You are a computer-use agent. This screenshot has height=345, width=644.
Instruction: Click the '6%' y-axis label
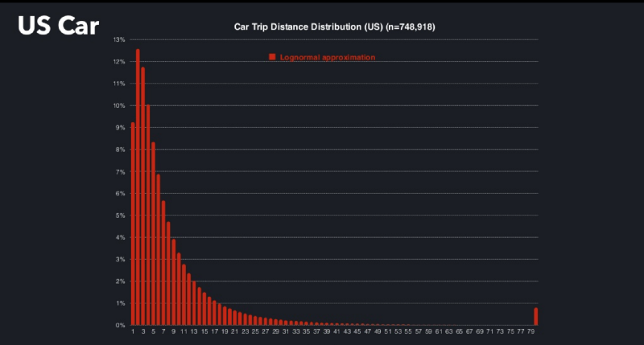click(120, 193)
